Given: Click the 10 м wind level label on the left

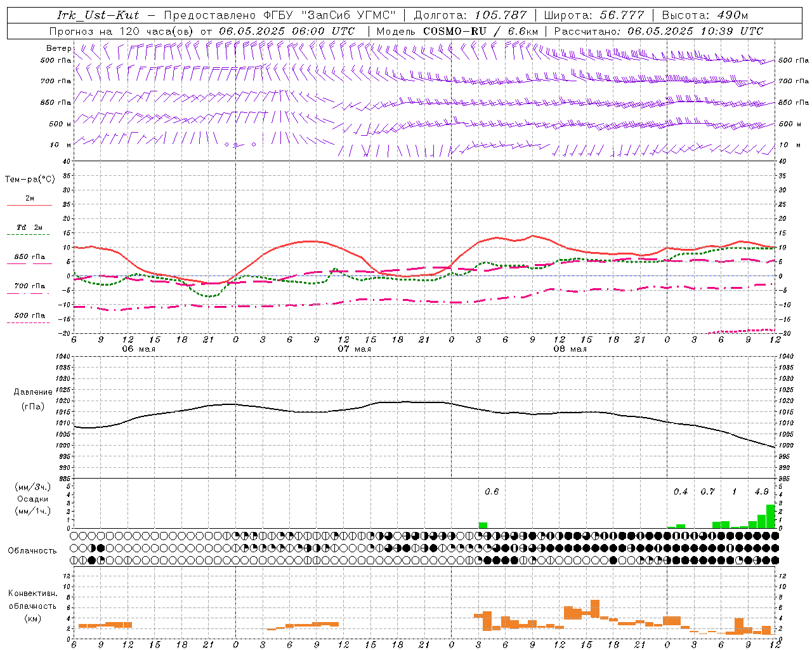Looking at the screenshot, I should 61,145.
